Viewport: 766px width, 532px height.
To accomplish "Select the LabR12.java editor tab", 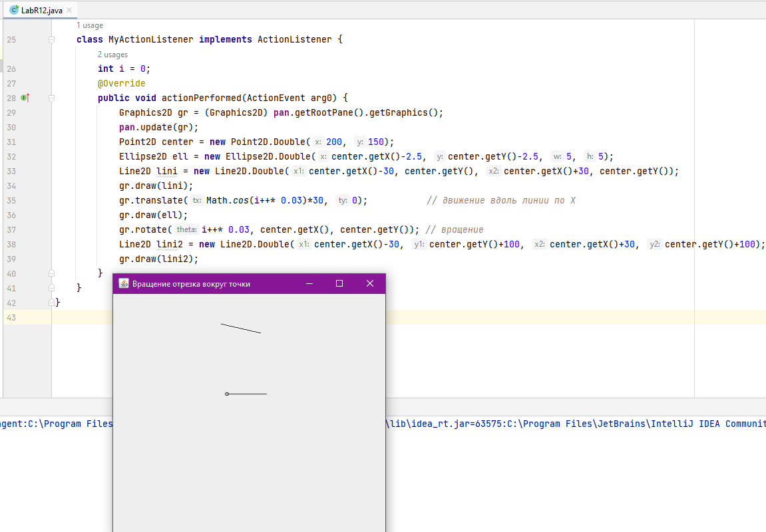I will (41, 10).
